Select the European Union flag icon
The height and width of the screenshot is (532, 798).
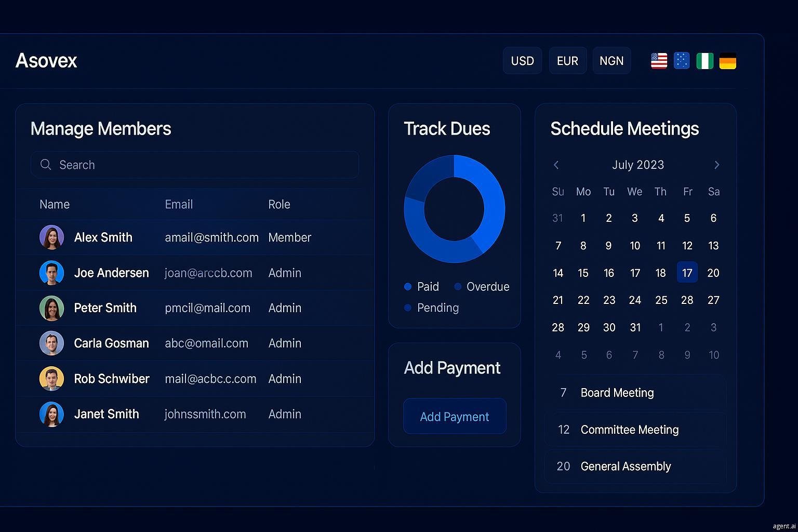[x=681, y=60]
